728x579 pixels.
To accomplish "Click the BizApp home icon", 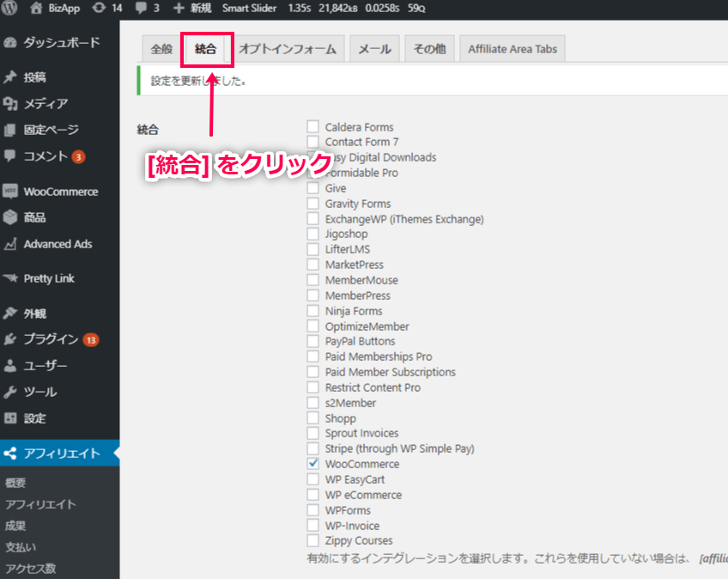I will tap(36, 8).
